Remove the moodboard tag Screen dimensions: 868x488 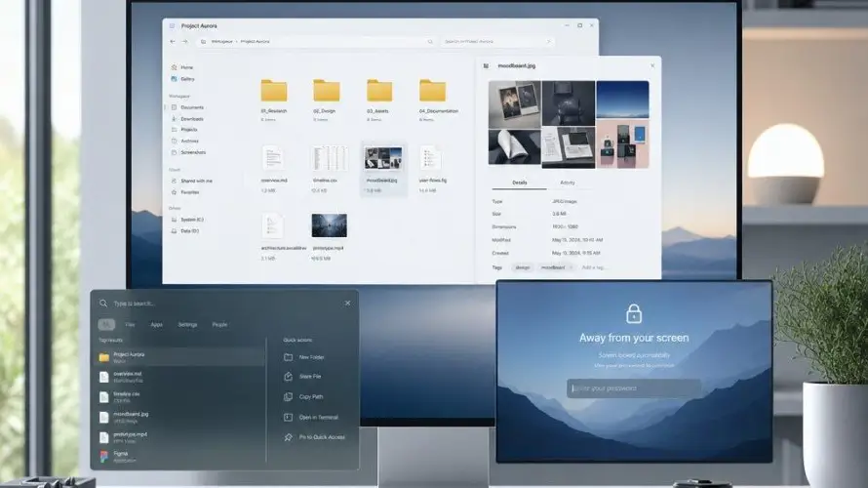(571, 267)
